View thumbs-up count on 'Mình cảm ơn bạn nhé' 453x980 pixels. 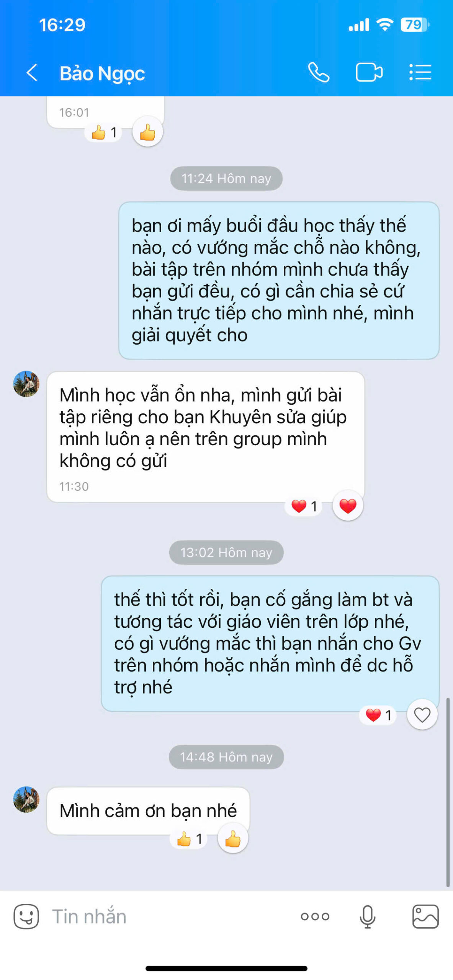[189, 839]
